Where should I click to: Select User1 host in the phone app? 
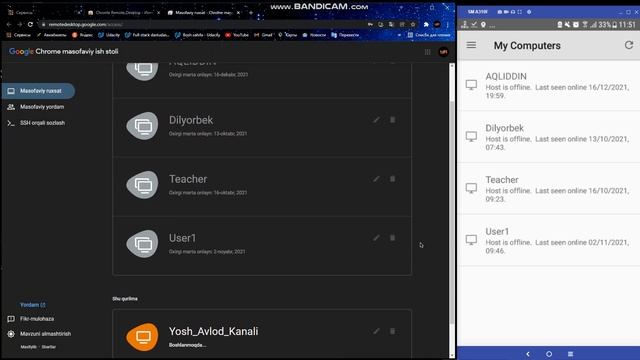click(x=548, y=240)
